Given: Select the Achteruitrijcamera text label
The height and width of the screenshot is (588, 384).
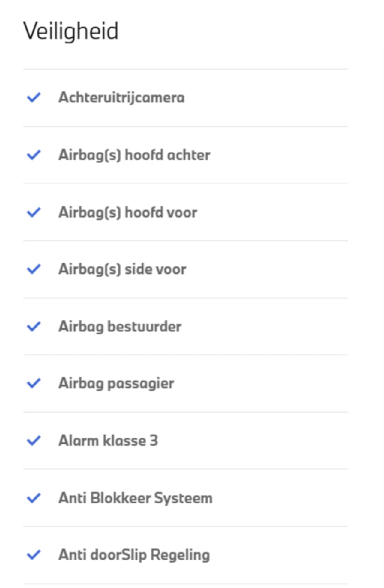Looking at the screenshot, I should click(121, 97).
